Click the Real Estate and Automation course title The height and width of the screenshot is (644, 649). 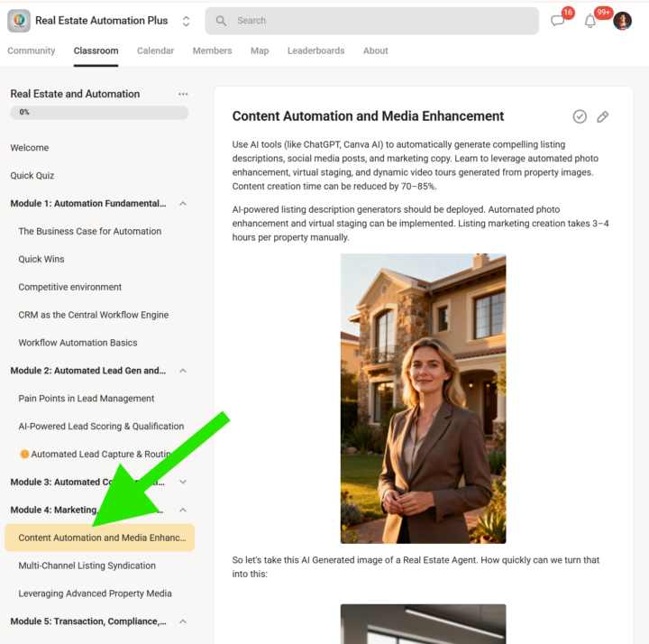click(75, 94)
